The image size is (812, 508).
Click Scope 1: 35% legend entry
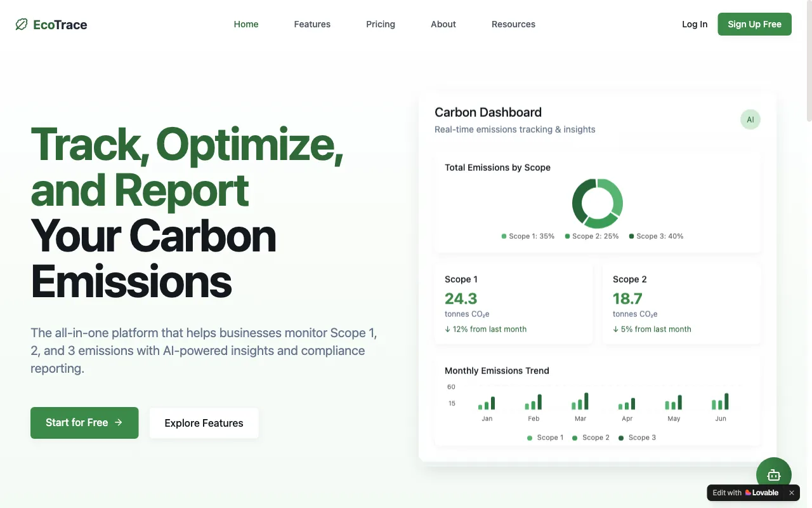point(528,236)
